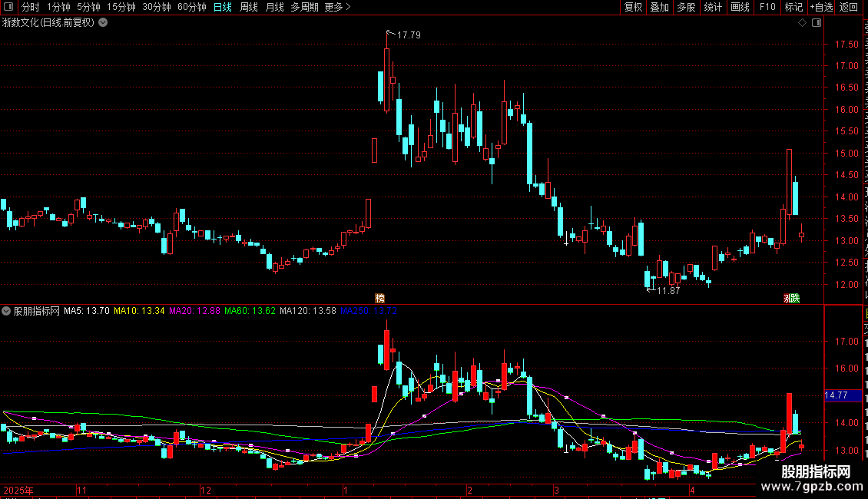
Task: Open the F10 company info
Action: [767, 7]
